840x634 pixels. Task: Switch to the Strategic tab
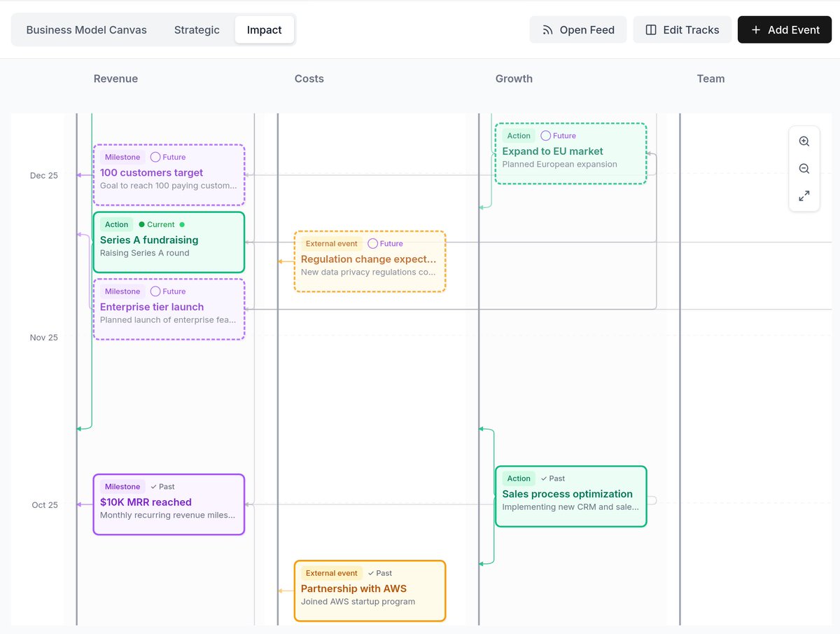pyautogui.click(x=197, y=30)
